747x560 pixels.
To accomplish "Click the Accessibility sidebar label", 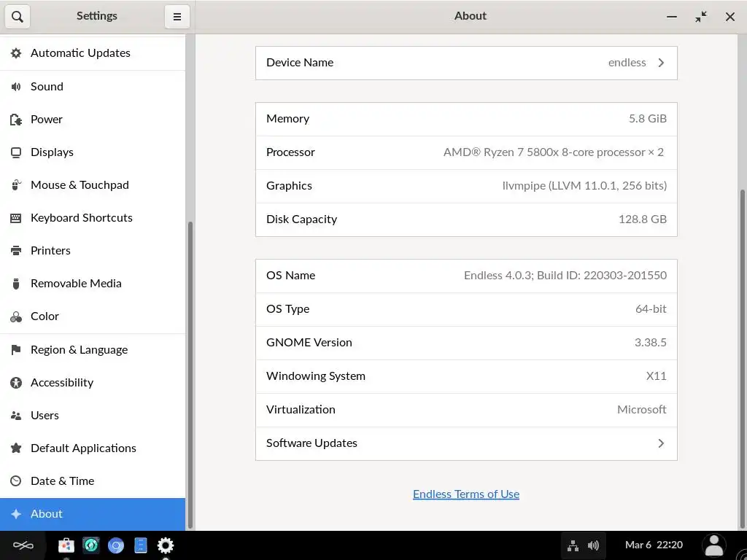I will pyautogui.click(x=62, y=383).
